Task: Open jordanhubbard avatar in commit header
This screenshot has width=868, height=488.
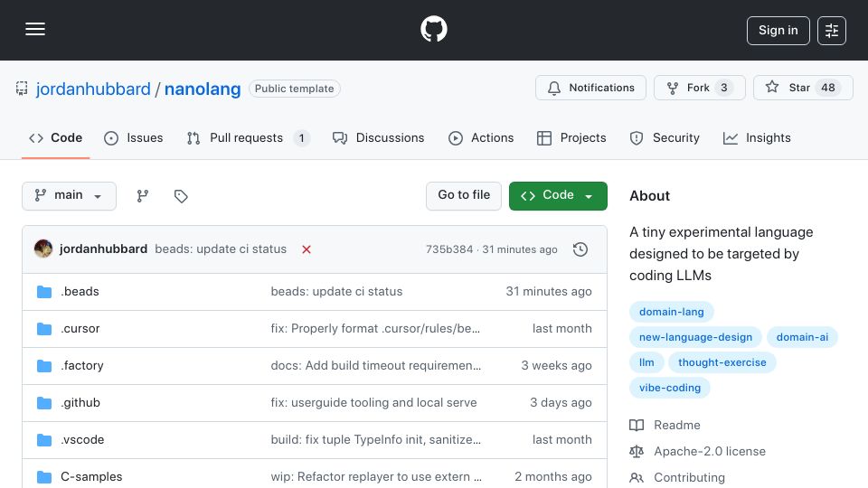Action: pyautogui.click(x=43, y=249)
